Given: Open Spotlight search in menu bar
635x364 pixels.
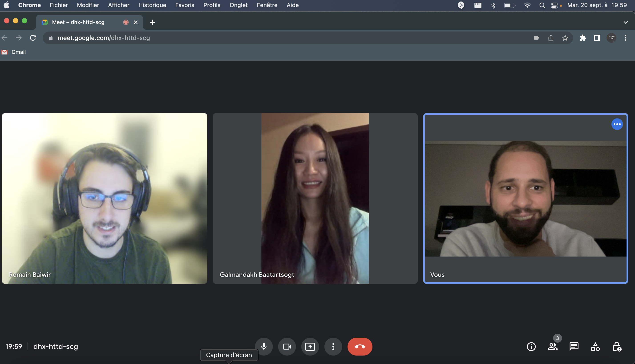Looking at the screenshot, I should click(x=542, y=5).
